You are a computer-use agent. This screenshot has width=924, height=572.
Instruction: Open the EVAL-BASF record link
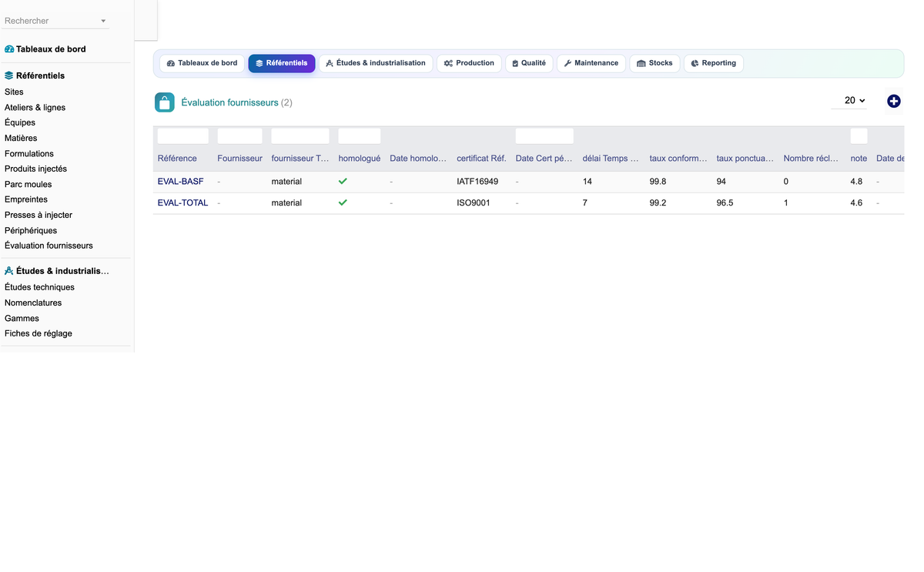(181, 182)
